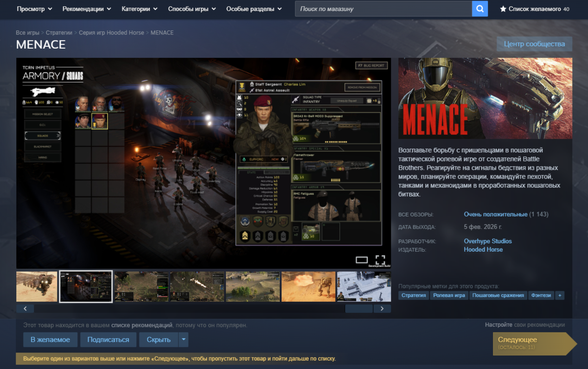Switch screenshot viewer to theater mode icon
This screenshot has width=588, height=369.
[362, 260]
